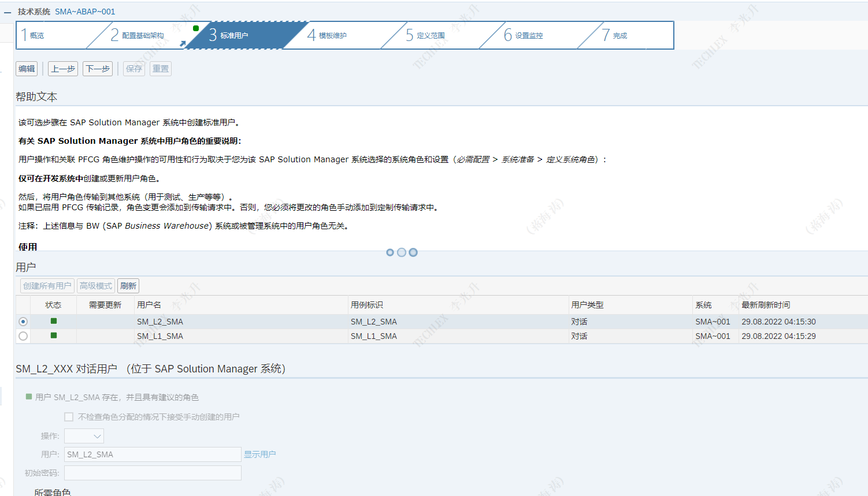
Task: Click user name cell SM_L1_SMA
Action: click(x=160, y=336)
